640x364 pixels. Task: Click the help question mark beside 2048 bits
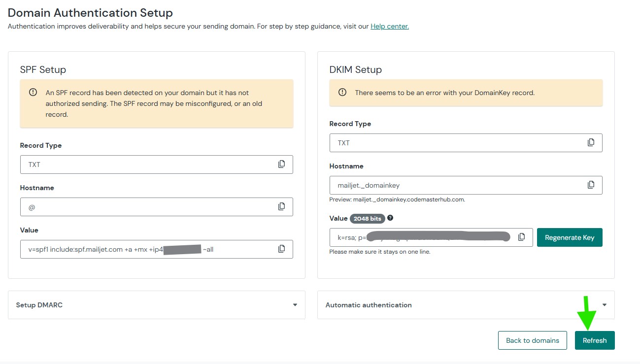coord(390,218)
